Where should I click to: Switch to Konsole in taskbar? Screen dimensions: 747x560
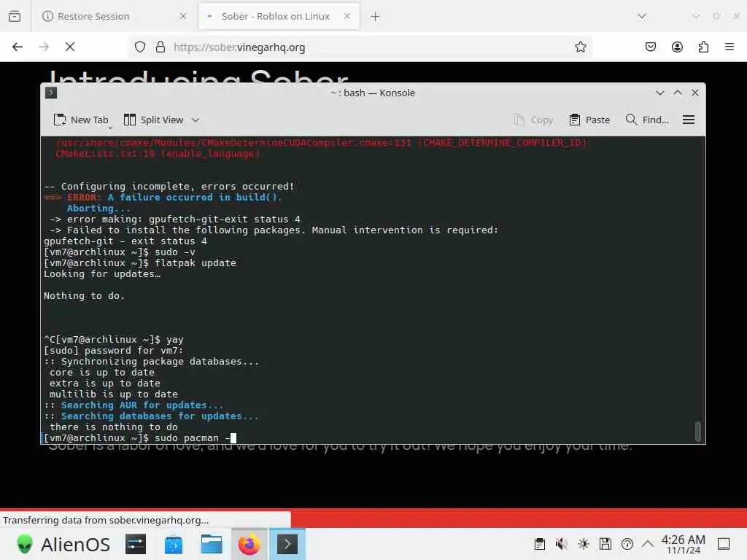click(287, 544)
